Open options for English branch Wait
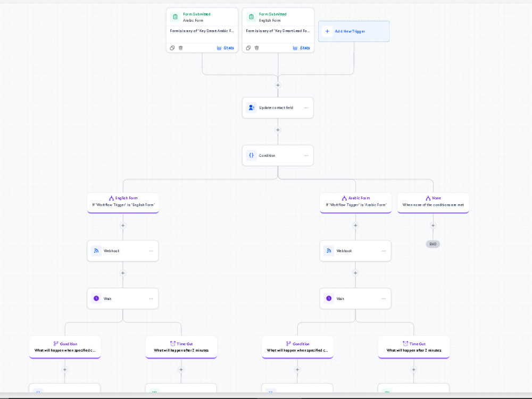The height and width of the screenshot is (399, 532). point(151,298)
